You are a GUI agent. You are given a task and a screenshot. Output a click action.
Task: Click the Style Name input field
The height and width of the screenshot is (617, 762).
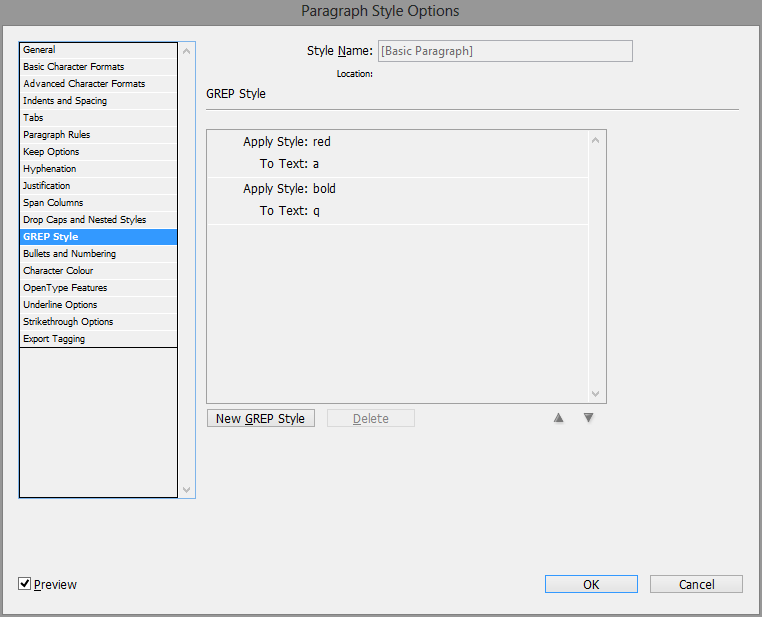[x=505, y=51]
